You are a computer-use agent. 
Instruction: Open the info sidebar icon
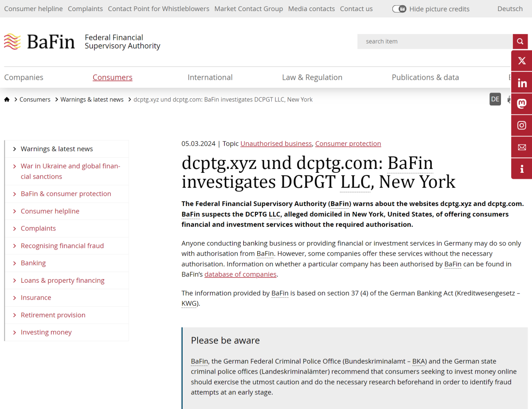click(521, 168)
